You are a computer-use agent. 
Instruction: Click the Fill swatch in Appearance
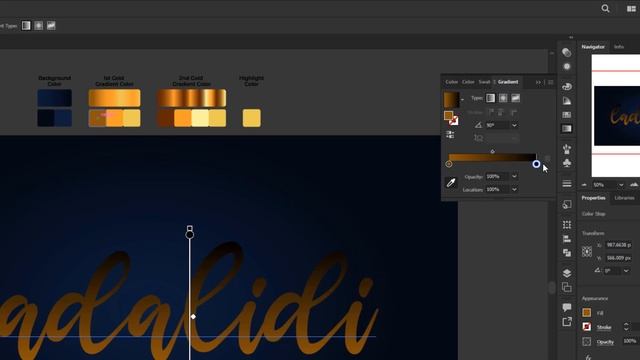[587, 312]
